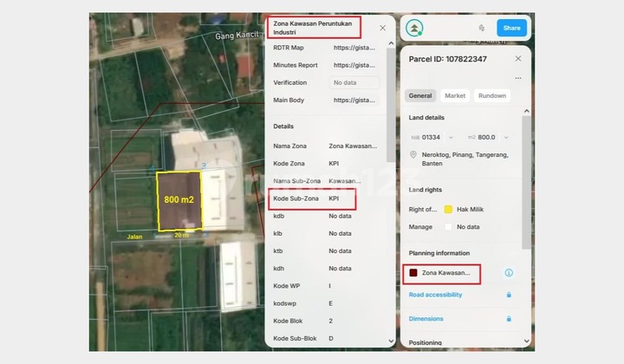The image size is (624, 364).
Task: Switch to the Rundown tab
Action: [492, 95]
